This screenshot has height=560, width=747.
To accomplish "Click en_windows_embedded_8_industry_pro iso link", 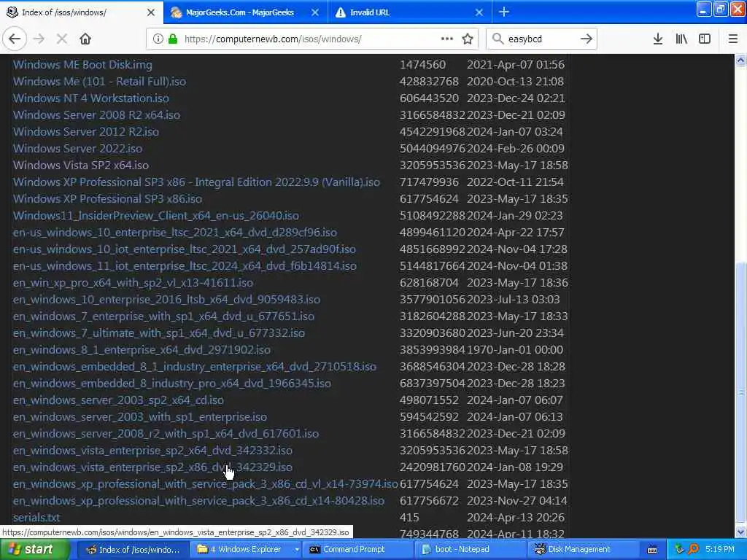I will [x=172, y=383].
